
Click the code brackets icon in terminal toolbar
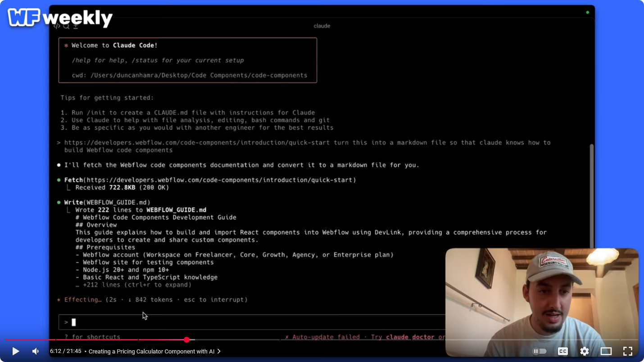[x=57, y=26]
